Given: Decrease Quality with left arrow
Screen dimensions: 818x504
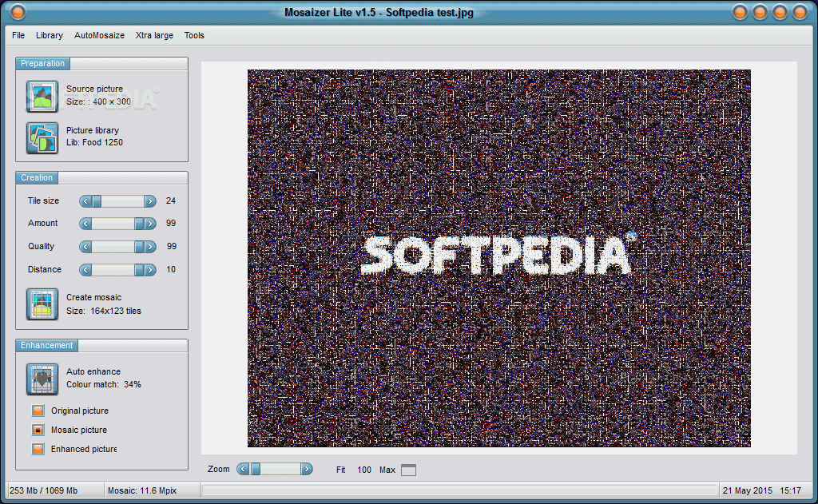Looking at the screenshot, I should [85, 246].
